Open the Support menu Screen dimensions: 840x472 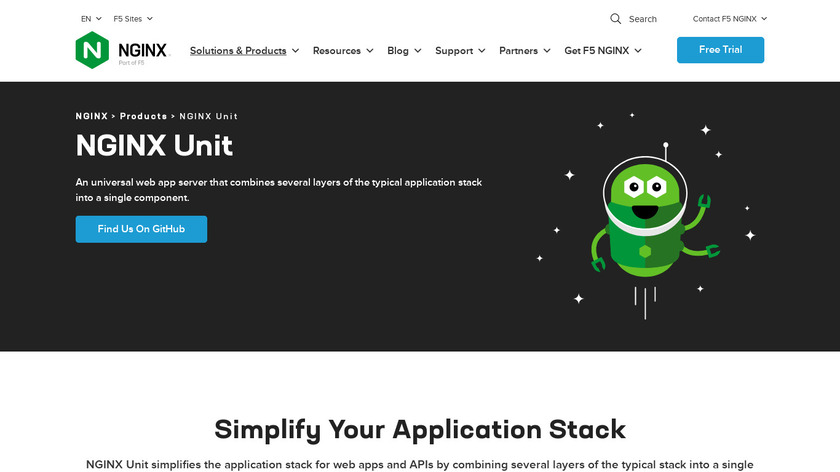[454, 50]
